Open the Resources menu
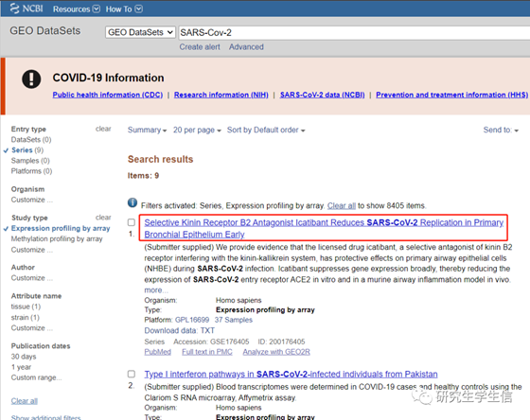The width and height of the screenshot is (530, 420). (x=77, y=9)
